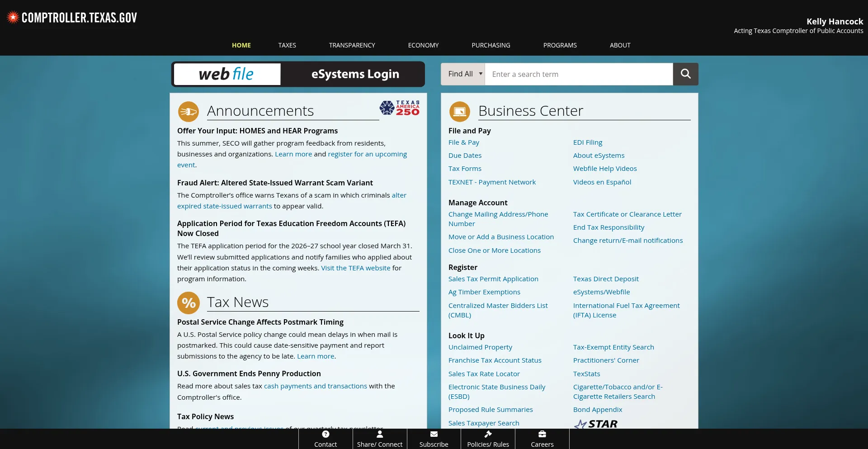Open the Unclaimed Property link
868x449 pixels.
[x=480, y=347]
